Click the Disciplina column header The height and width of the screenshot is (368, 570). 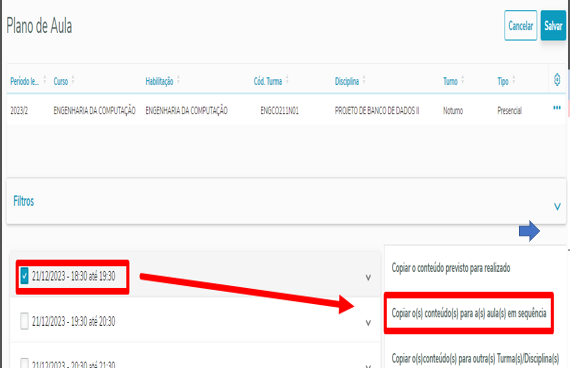(347, 81)
